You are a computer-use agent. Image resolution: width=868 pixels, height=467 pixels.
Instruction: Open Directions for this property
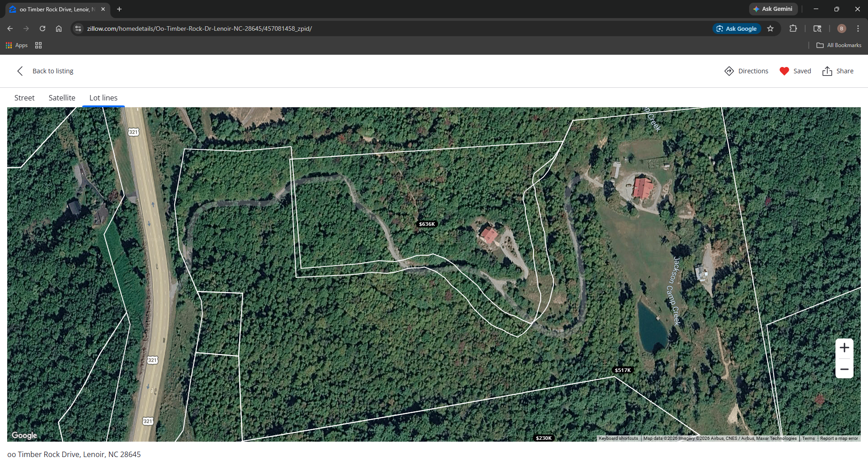click(x=746, y=71)
